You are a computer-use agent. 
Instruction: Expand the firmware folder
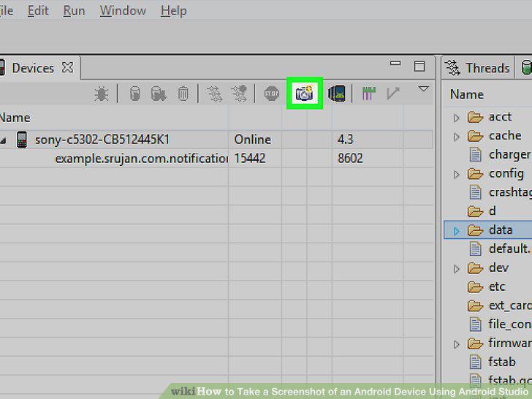pos(457,344)
